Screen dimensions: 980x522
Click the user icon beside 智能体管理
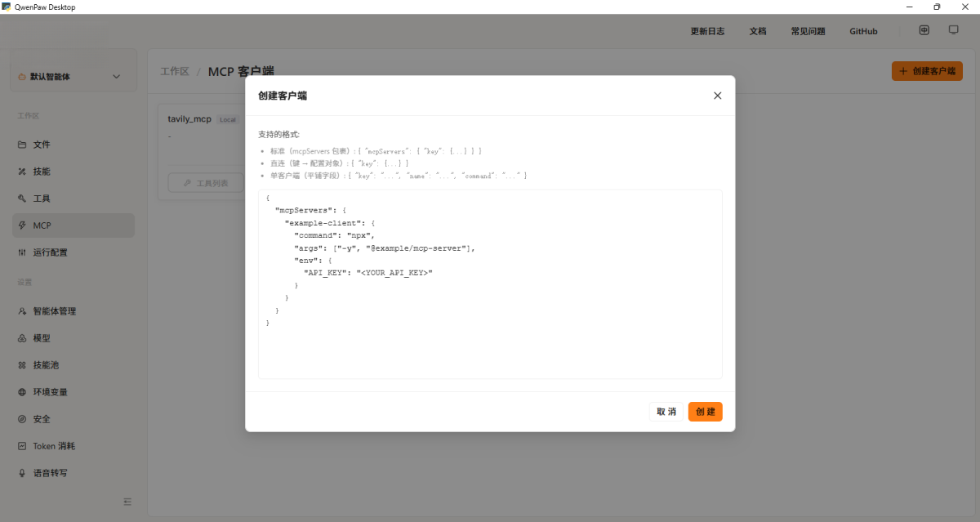pyautogui.click(x=22, y=311)
